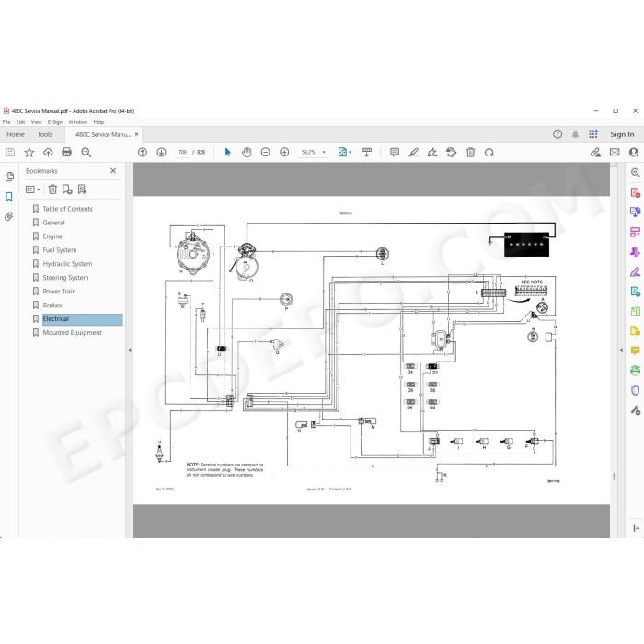Open the Window menu
The width and height of the screenshot is (644, 644).
click(77, 122)
